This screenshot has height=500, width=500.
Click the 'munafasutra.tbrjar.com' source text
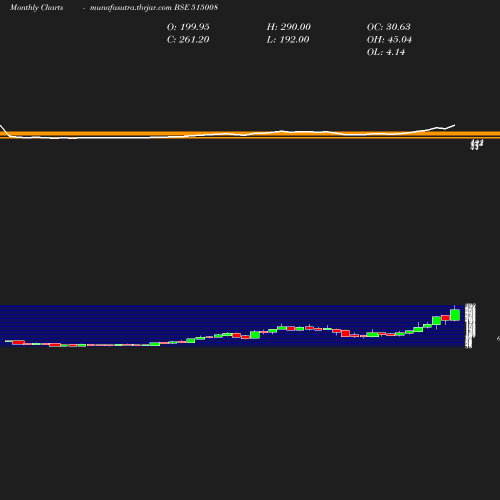(131, 8)
